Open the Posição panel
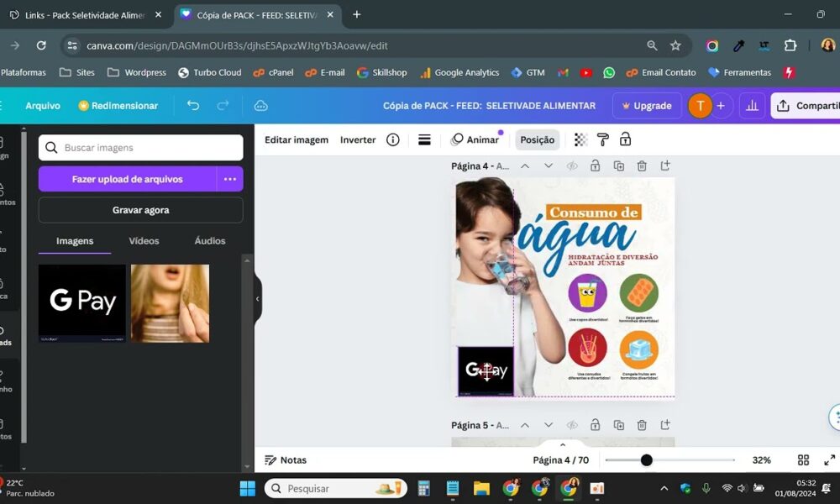 pos(538,139)
